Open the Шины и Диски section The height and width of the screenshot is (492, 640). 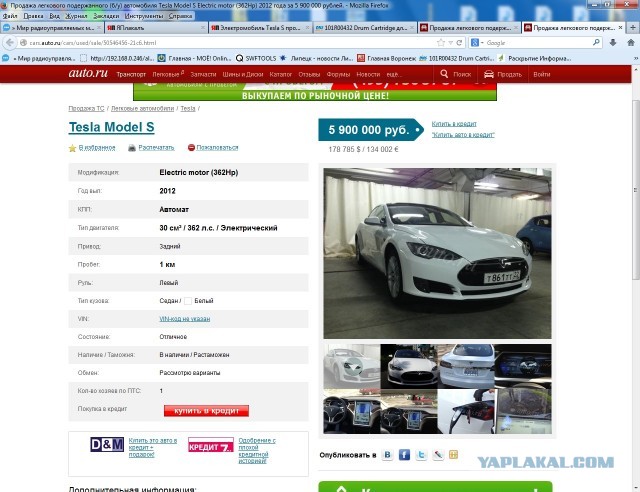click(x=243, y=74)
